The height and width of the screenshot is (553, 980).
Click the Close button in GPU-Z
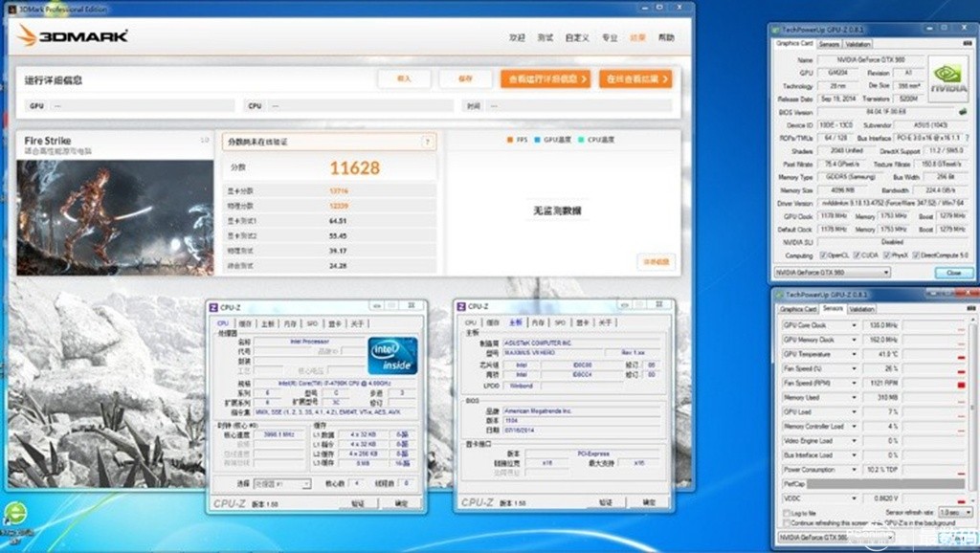[x=954, y=273]
